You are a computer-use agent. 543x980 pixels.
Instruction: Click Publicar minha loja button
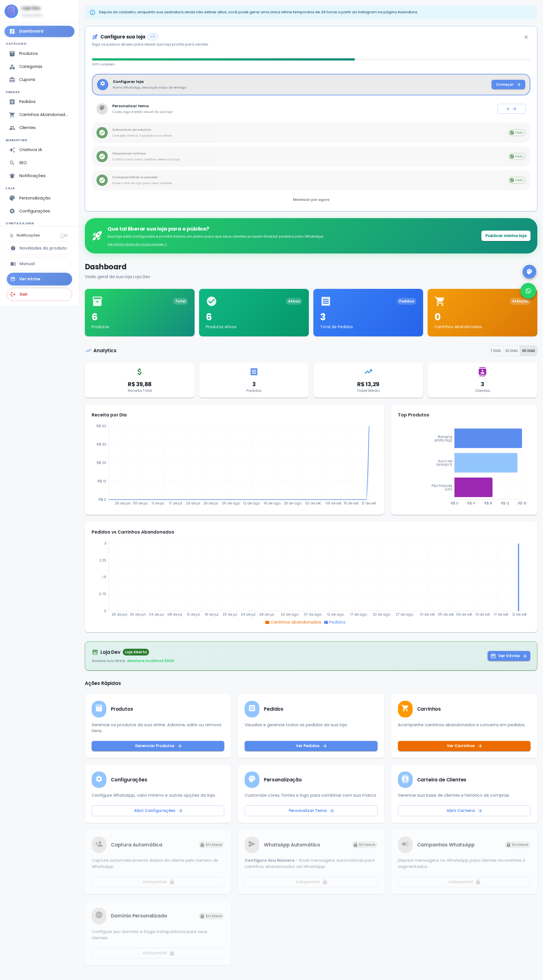(506, 236)
